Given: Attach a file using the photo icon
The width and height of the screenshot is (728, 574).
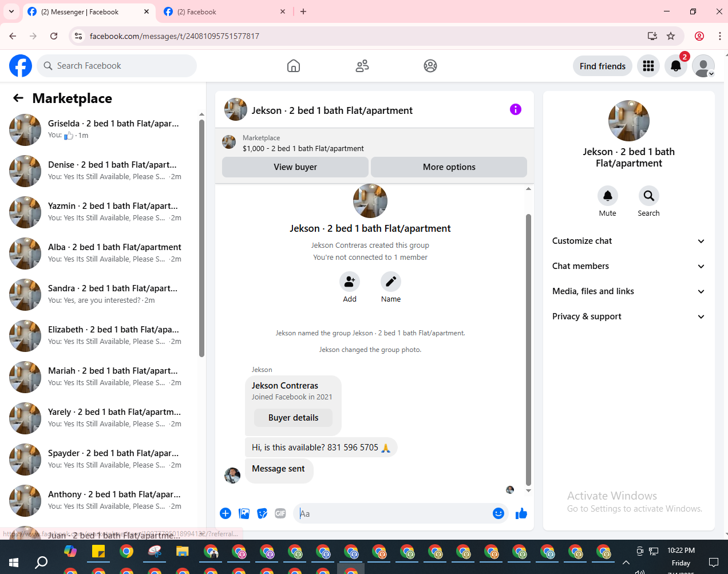Looking at the screenshot, I should [244, 513].
